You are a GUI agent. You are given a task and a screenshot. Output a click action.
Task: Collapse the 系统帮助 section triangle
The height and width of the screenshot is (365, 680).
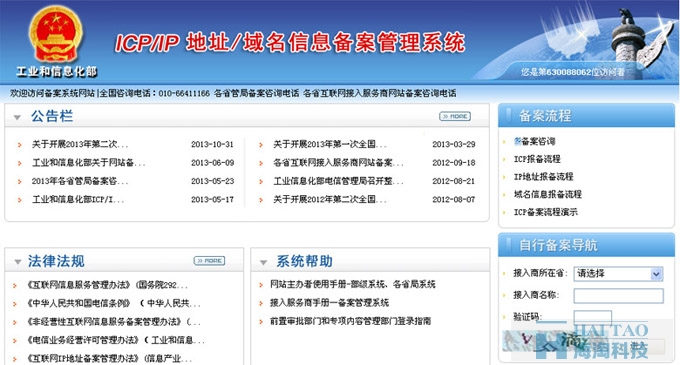click(x=263, y=262)
